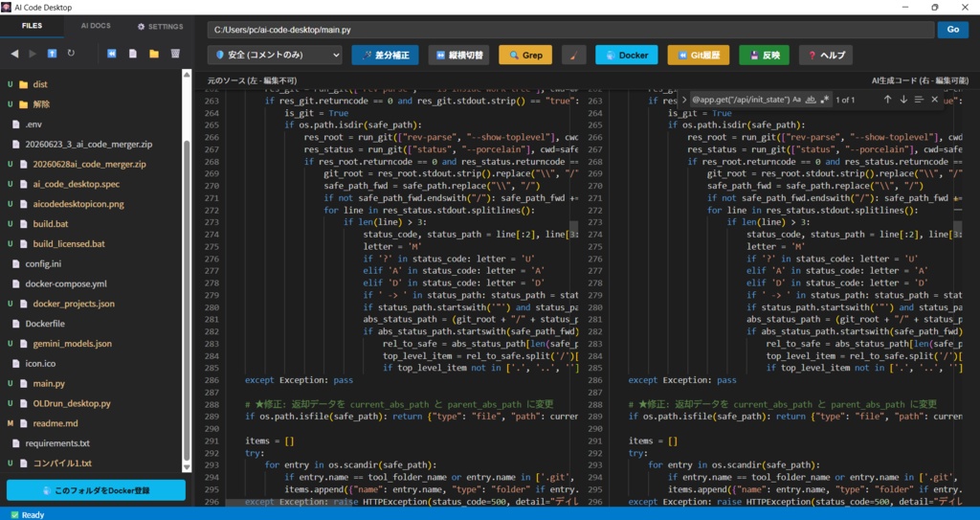Click the 元のソース (左 - 編集不可) label

[253, 80]
